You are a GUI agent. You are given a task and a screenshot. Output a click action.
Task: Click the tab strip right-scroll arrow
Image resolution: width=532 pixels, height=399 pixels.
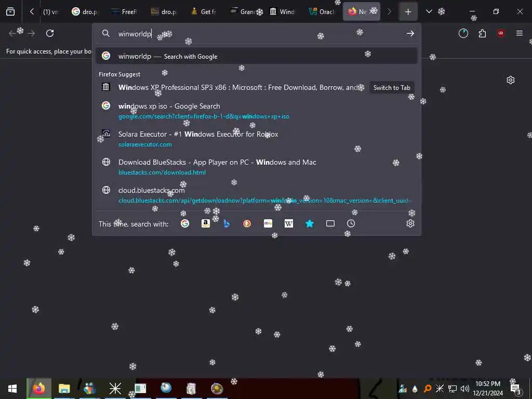click(x=389, y=11)
